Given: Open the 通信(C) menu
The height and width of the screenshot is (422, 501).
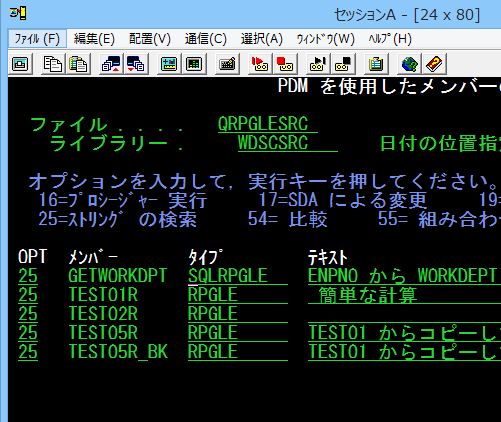Looking at the screenshot, I should (x=206, y=39).
